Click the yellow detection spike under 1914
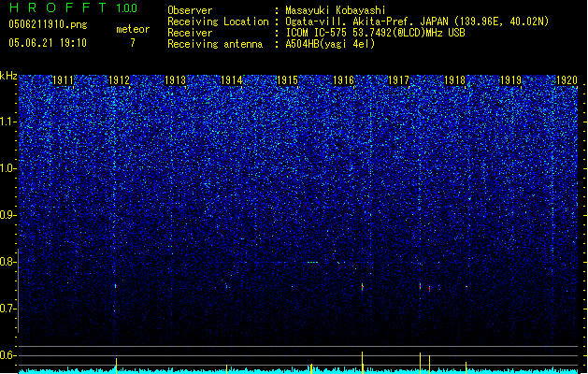Image resolution: width=588 pixels, height=374 pixels. [226, 369]
